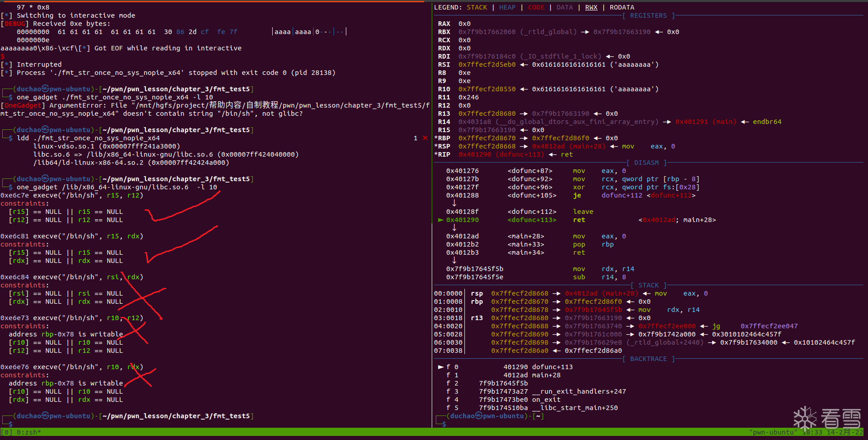Click the RBX _rtld_global value
The height and width of the screenshot is (440, 868).
click(517, 32)
